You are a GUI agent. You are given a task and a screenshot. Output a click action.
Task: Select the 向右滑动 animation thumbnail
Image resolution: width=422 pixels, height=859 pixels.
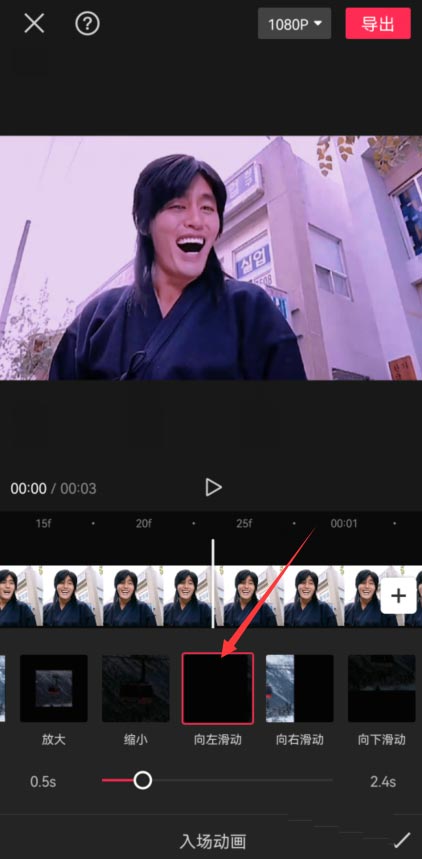point(300,688)
